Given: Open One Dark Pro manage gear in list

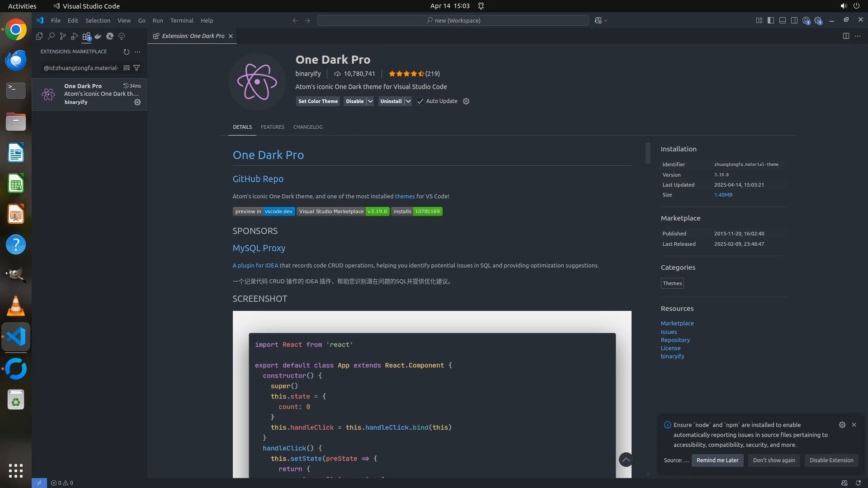Looking at the screenshot, I should (x=137, y=102).
